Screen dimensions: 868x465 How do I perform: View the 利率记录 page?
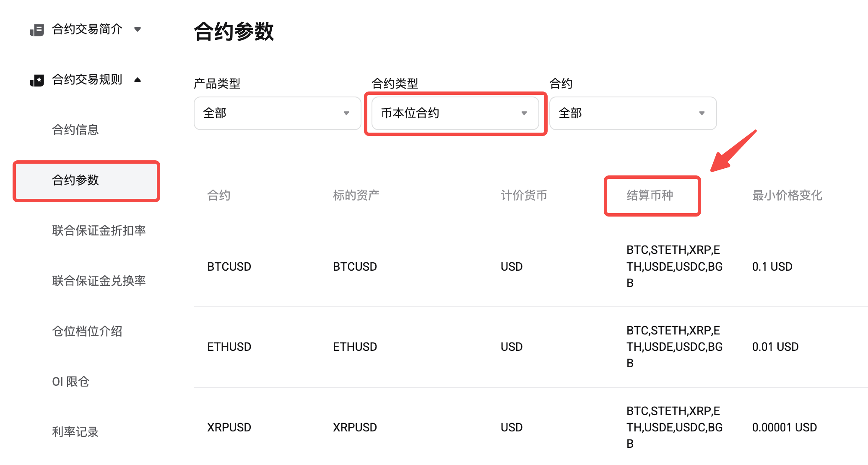76,432
